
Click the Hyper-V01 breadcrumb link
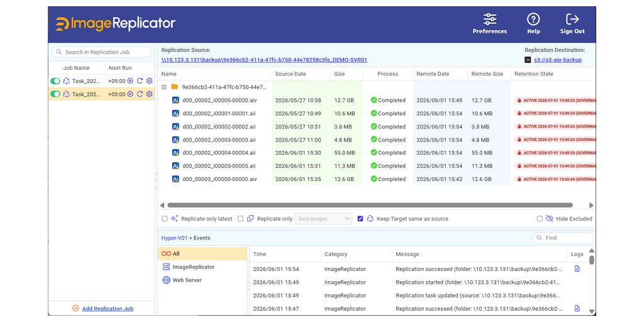click(174, 238)
